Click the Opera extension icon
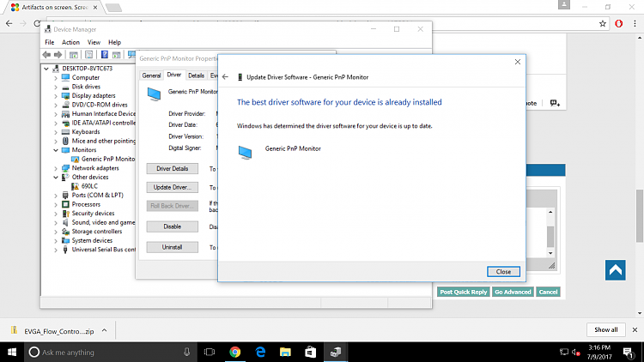The height and width of the screenshot is (362, 644). point(619,24)
